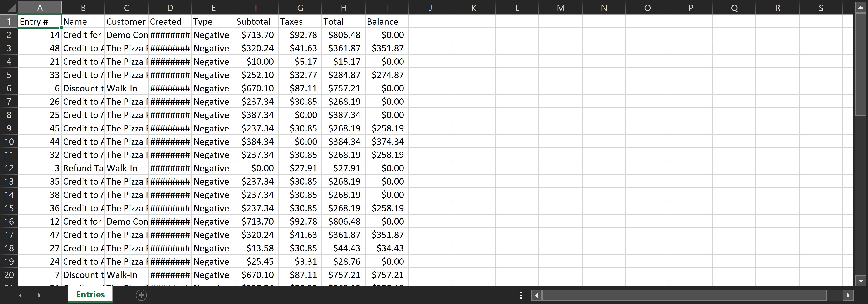Select column D header
Image resolution: width=868 pixels, height=304 pixels.
coord(170,8)
